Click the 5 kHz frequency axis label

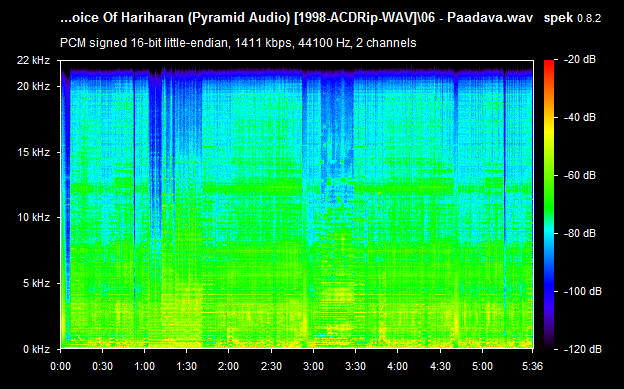(x=37, y=283)
